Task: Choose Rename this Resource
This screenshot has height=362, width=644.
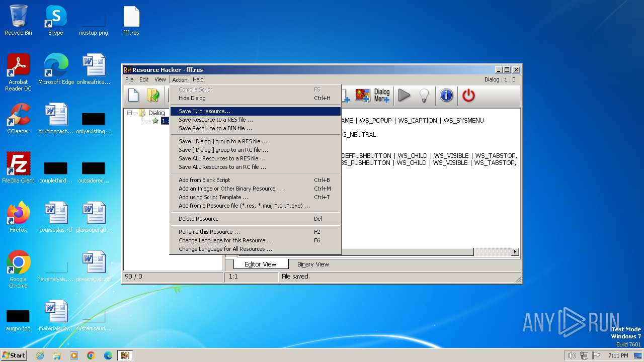Action: tap(256, 232)
